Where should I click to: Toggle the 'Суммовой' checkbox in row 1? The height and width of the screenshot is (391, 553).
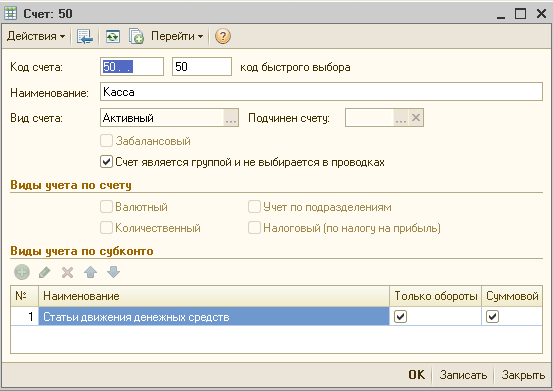coord(492,316)
